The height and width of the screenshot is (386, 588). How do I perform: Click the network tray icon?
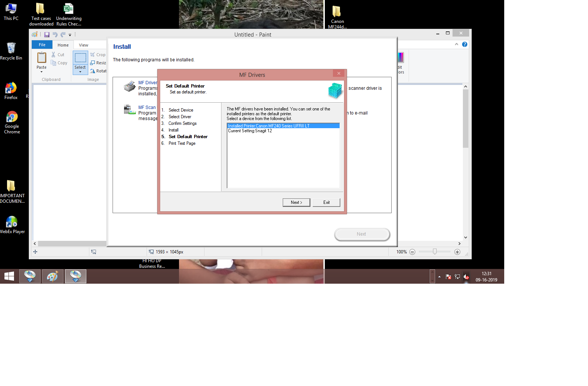point(457,277)
